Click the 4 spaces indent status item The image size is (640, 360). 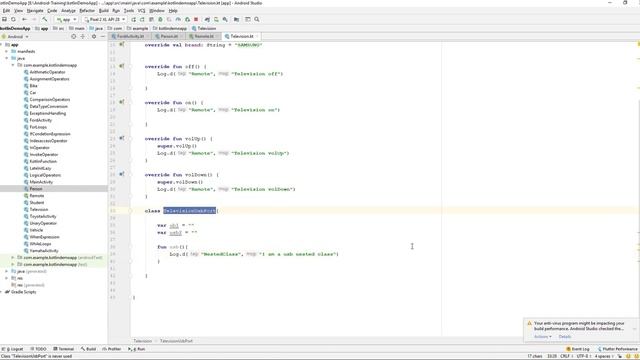click(604, 356)
